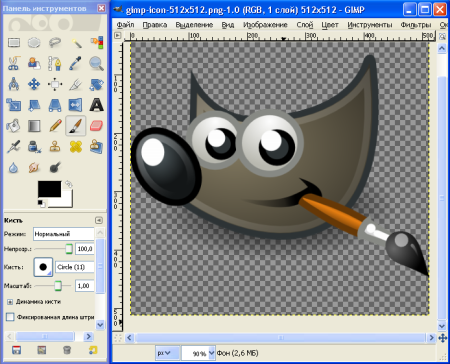Click the white background color swatch
Viewport: 450px width, 364px height.
pos(67,200)
